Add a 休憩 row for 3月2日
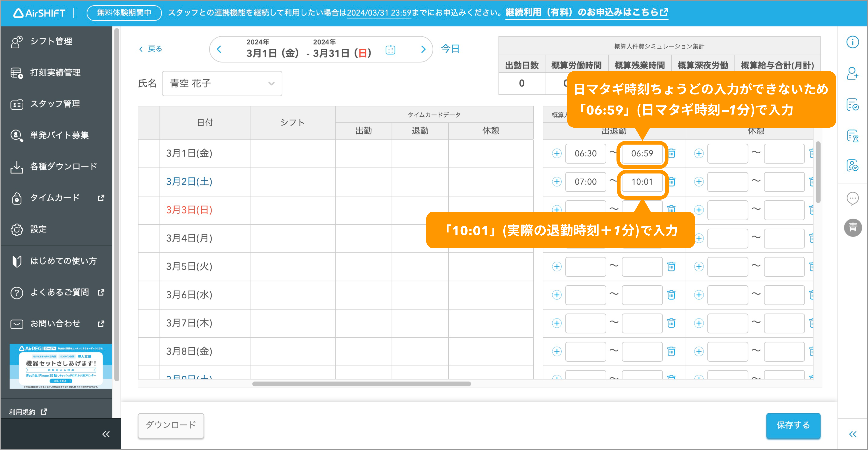 coord(699,182)
